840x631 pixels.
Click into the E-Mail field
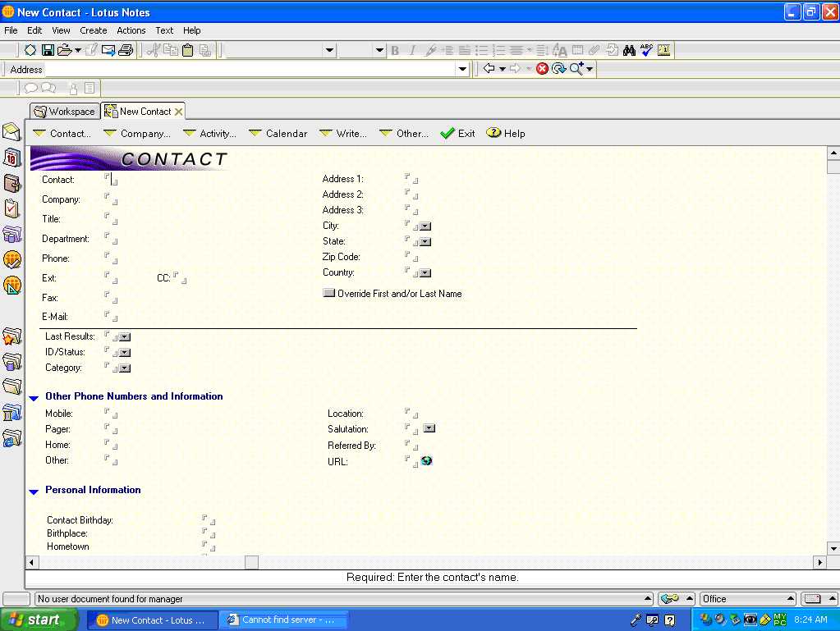(x=111, y=316)
